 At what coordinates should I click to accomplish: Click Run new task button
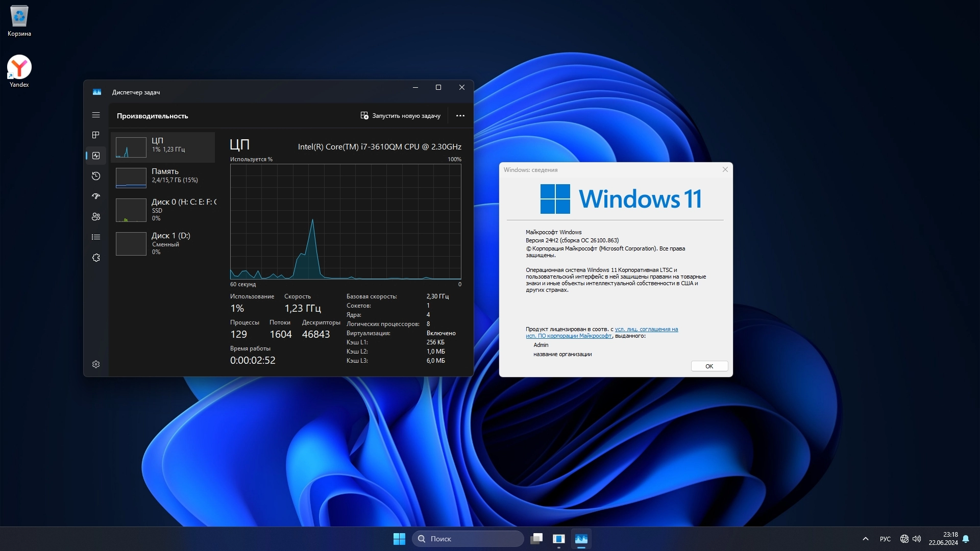pos(400,116)
